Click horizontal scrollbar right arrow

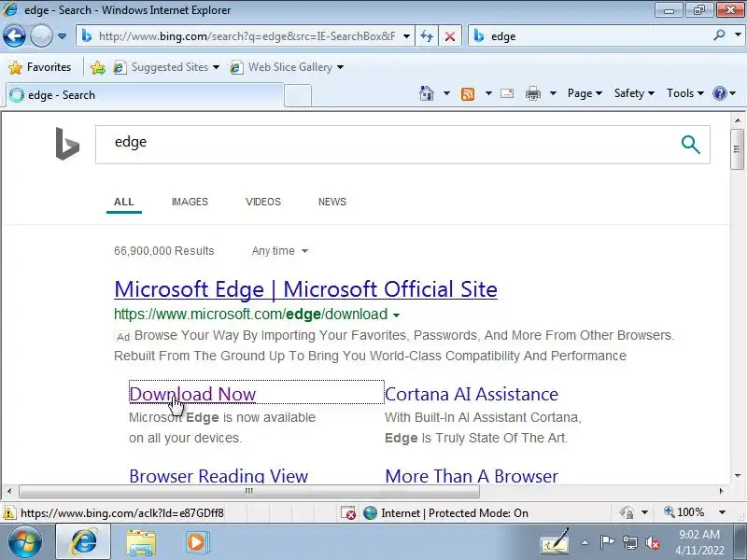[x=721, y=491]
